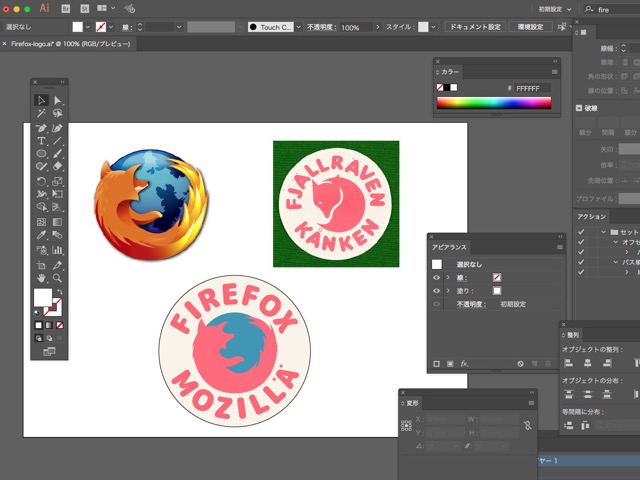Screen dimensions: 640x480
Task: Select the Mesh tool
Action: click(x=41, y=222)
